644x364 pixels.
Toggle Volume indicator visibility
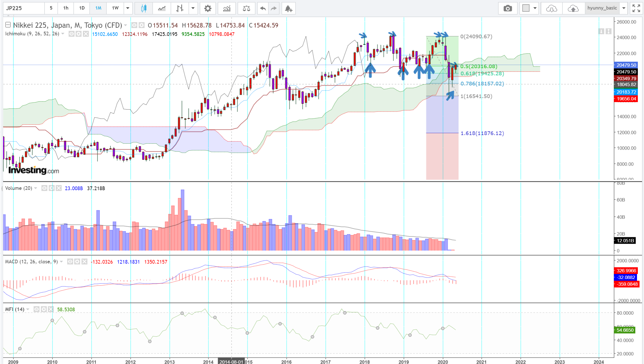click(44, 188)
